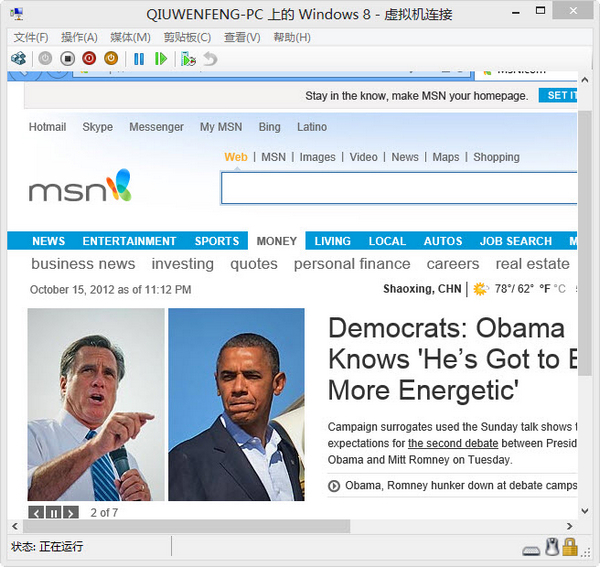The height and width of the screenshot is (567, 600).
Task: Open the 查看(V) menu
Action: [x=242, y=37]
